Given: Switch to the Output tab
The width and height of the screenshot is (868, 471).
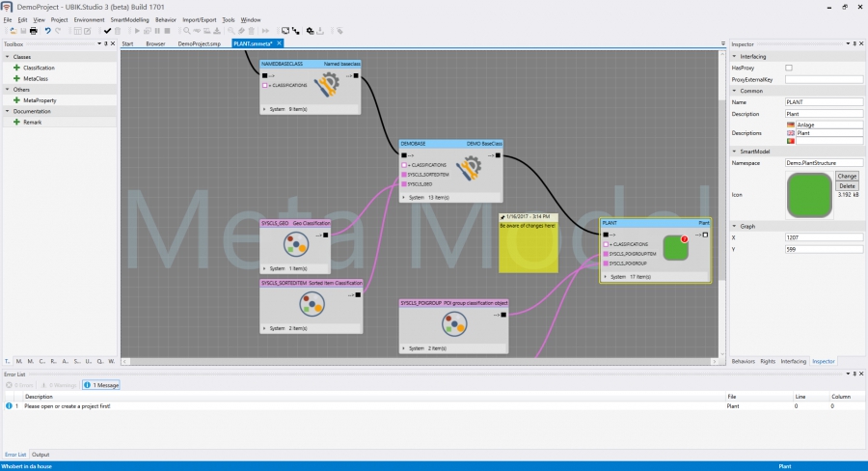Looking at the screenshot, I should click(x=41, y=455).
